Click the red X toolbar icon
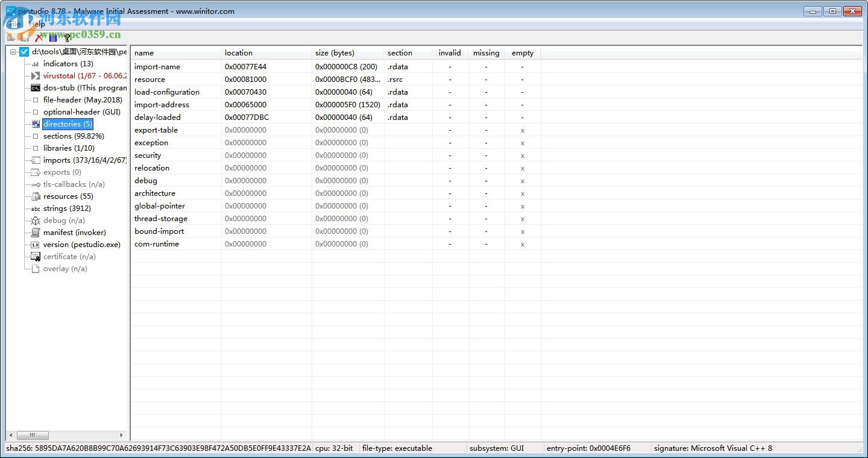Screen dimensions: 868x458 point(39,37)
